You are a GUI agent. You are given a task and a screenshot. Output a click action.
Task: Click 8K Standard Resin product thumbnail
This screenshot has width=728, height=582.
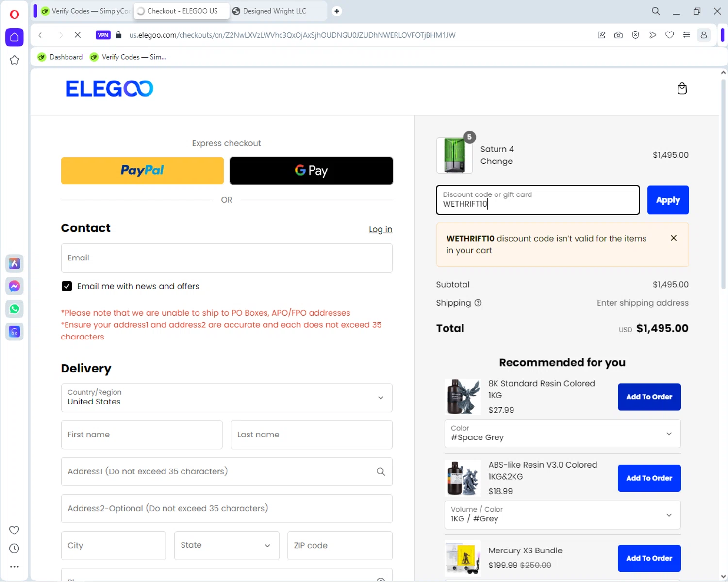(463, 397)
